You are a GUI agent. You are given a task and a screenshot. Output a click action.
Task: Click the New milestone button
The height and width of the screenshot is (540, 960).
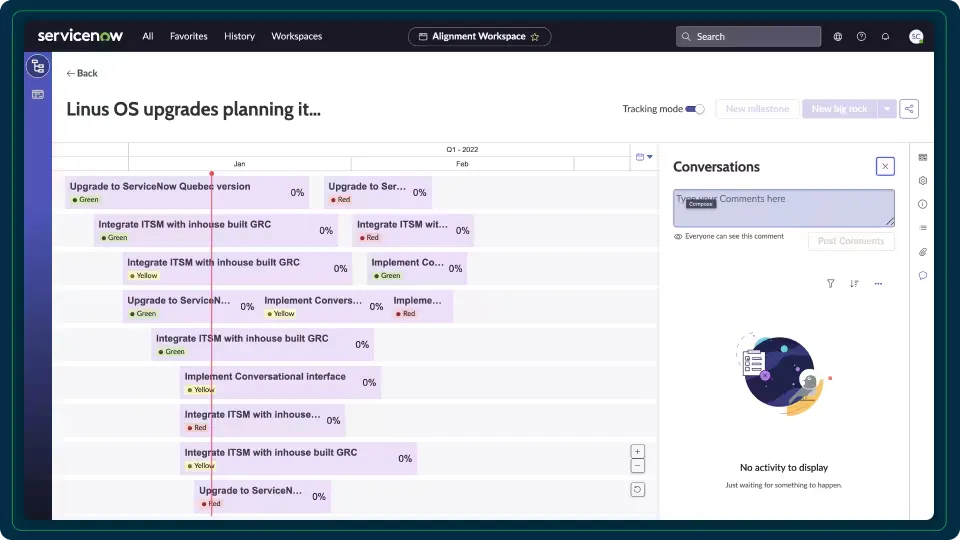(x=757, y=109)
